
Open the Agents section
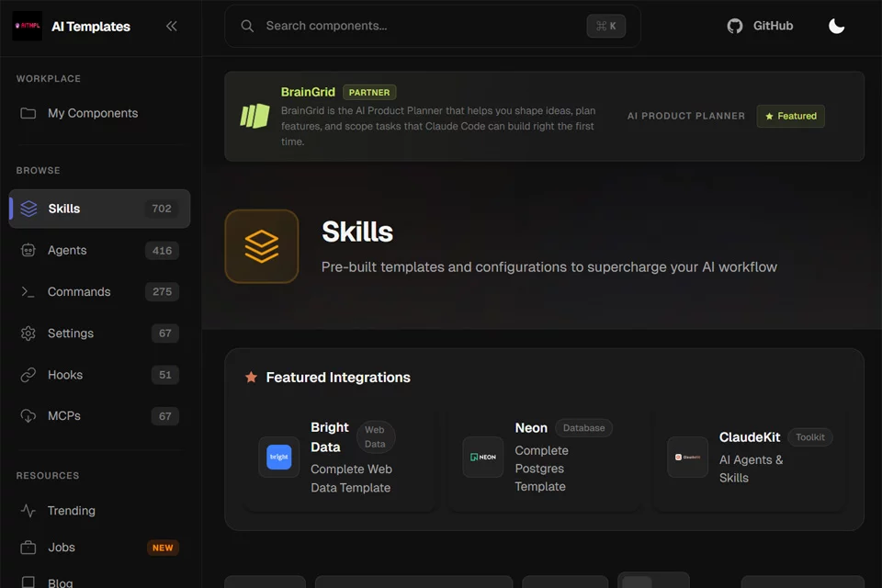click(x=99, y=251)
